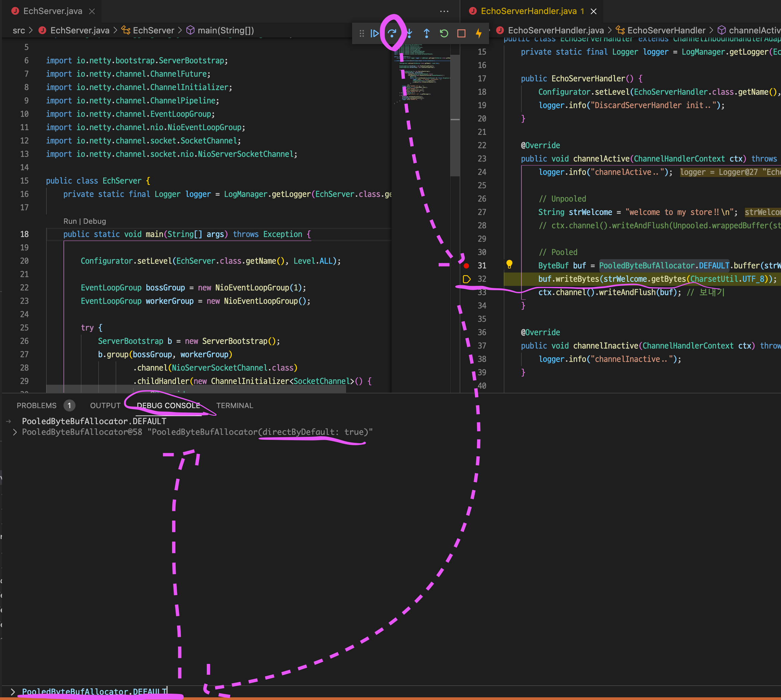781x700 pixels.
Task: Switch to the TERMINAL panel tab
Action: tap(234, 405)
